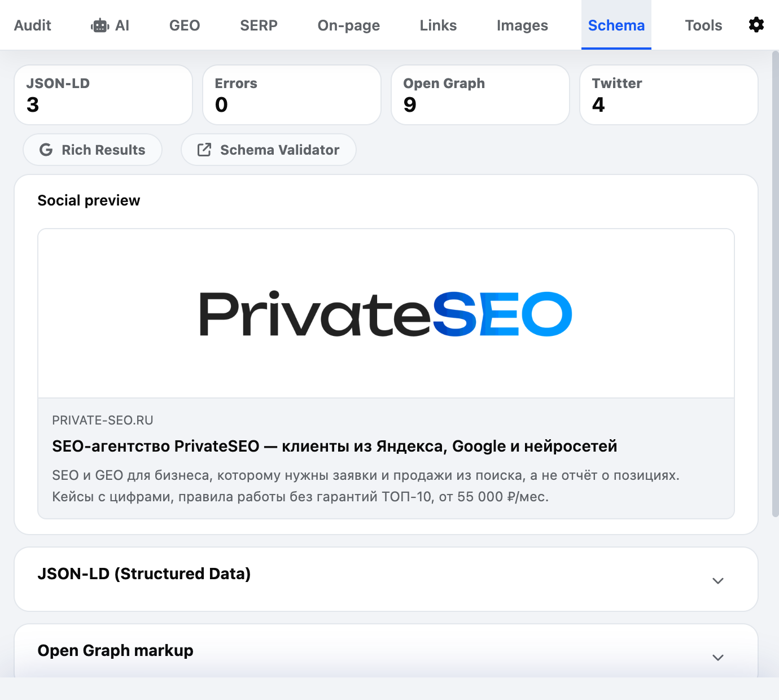This screenshot has height=700, width=779.
Task: Switch to the Images tab
Action: point(522,25)
